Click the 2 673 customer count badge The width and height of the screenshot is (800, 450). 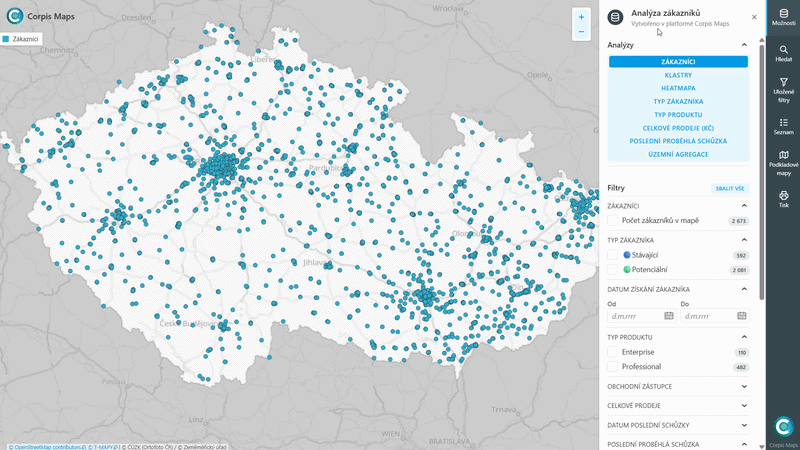739,221
